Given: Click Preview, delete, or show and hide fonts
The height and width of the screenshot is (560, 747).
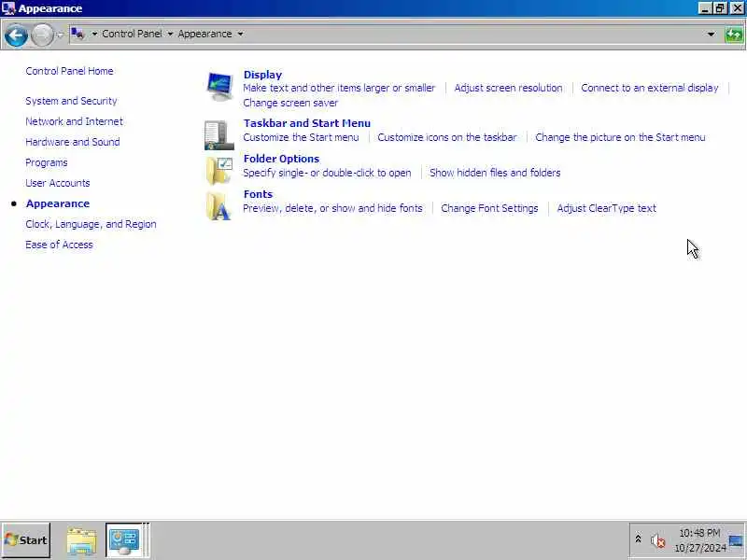Looking at the screenshot, I should (x=332, y=208).
